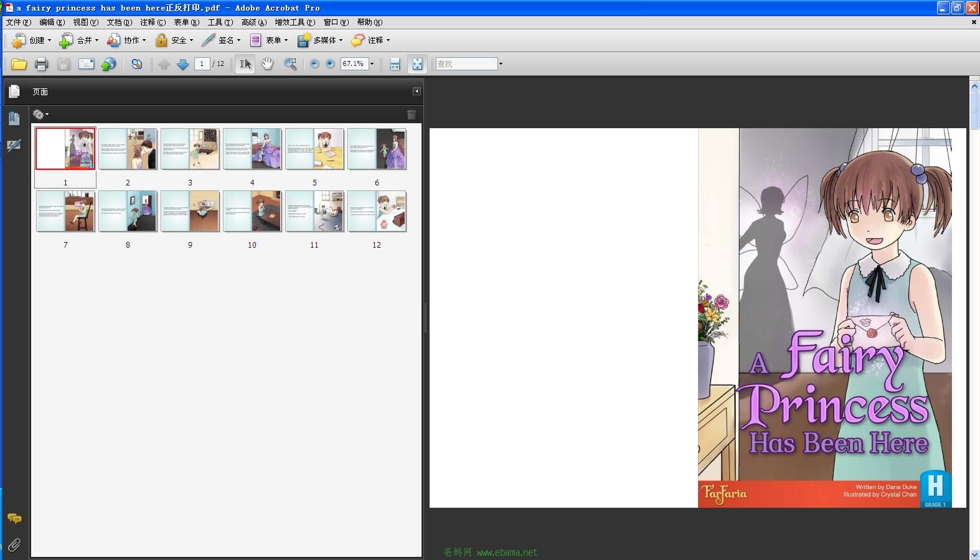The image size is (980, 560).
Task: Open the Attachments paperclip panel icon
Action: pos(14,545)
